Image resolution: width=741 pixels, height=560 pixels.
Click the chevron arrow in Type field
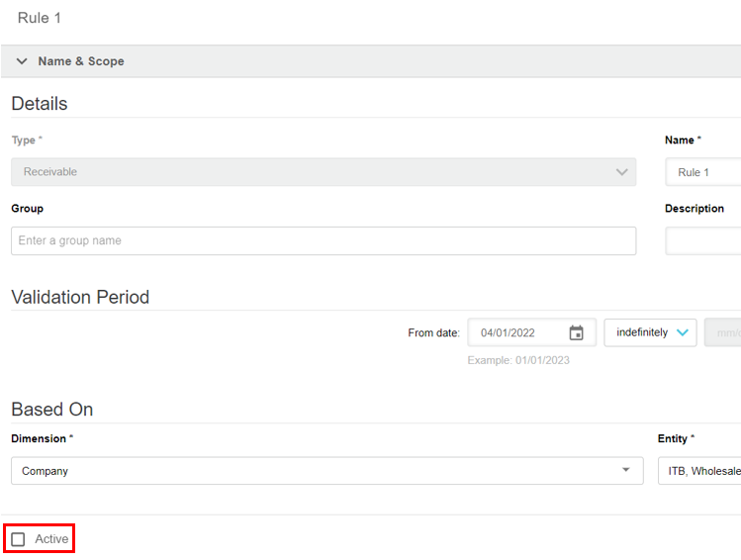[x=622, y=172]
